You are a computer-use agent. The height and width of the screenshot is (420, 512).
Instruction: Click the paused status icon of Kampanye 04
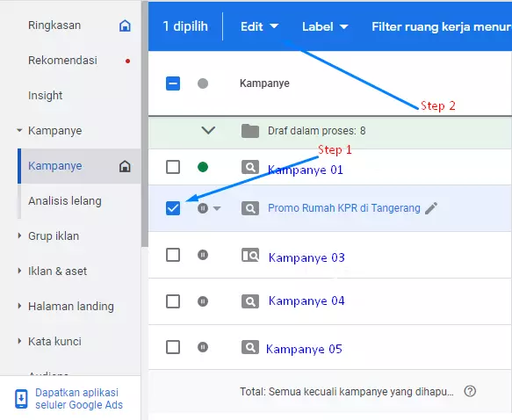(x=203, y=301)
